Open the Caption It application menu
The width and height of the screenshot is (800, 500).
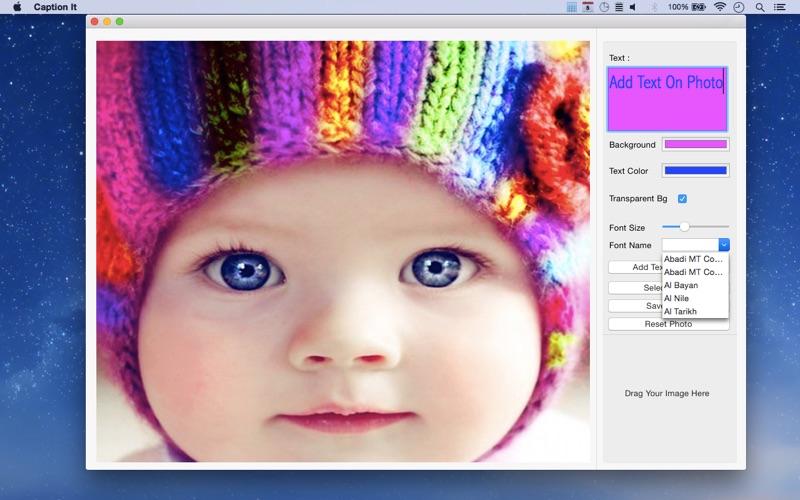(x=55, y=7)
